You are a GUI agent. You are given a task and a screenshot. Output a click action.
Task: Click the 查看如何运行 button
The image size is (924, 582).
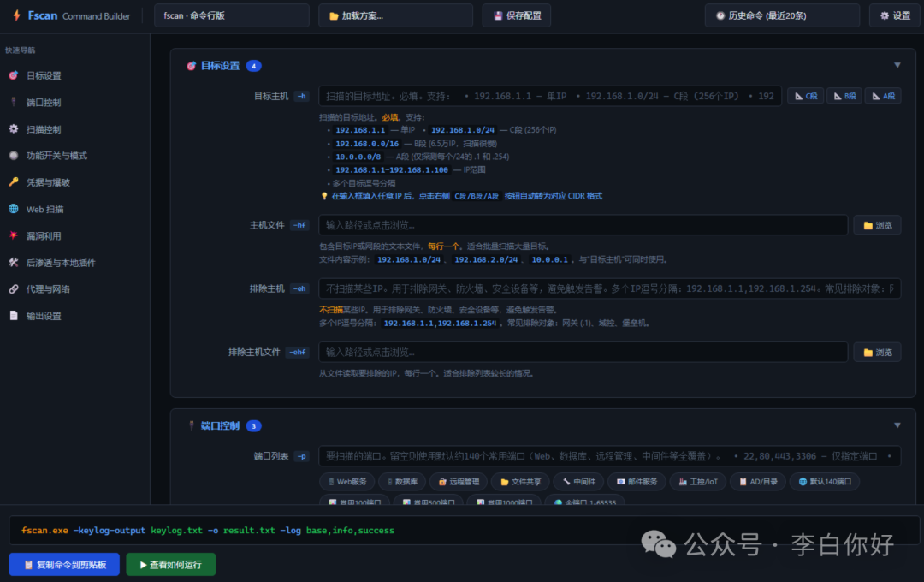click(171, 564)
